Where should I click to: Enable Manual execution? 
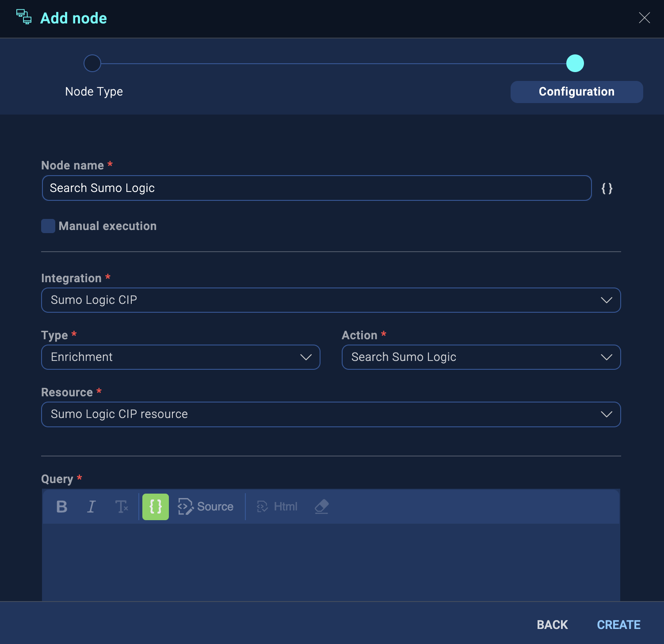pyautogui.click(x=48, y=226)
